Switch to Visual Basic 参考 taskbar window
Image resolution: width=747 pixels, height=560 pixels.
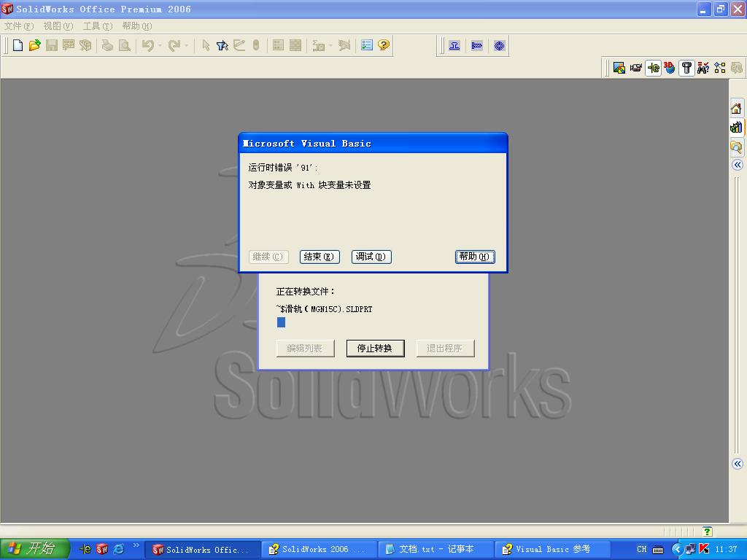[x=553, y=549]
